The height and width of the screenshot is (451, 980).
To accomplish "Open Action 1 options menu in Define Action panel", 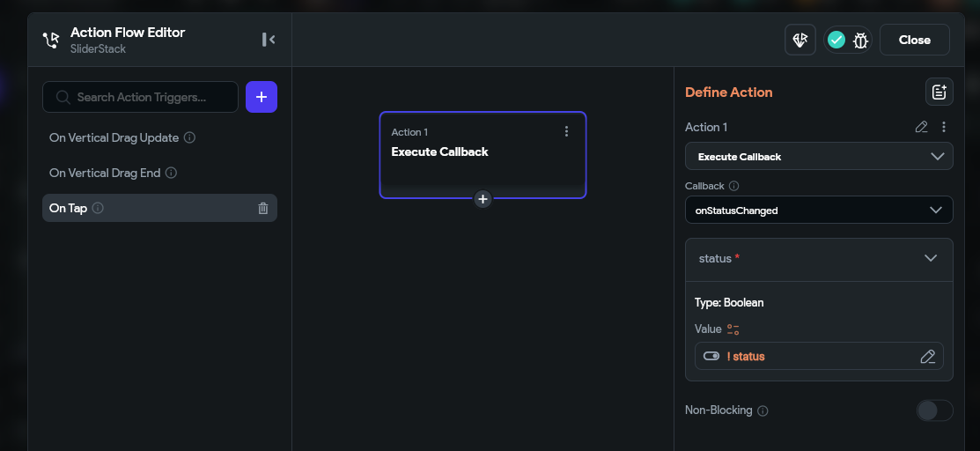I will (944, 127).
